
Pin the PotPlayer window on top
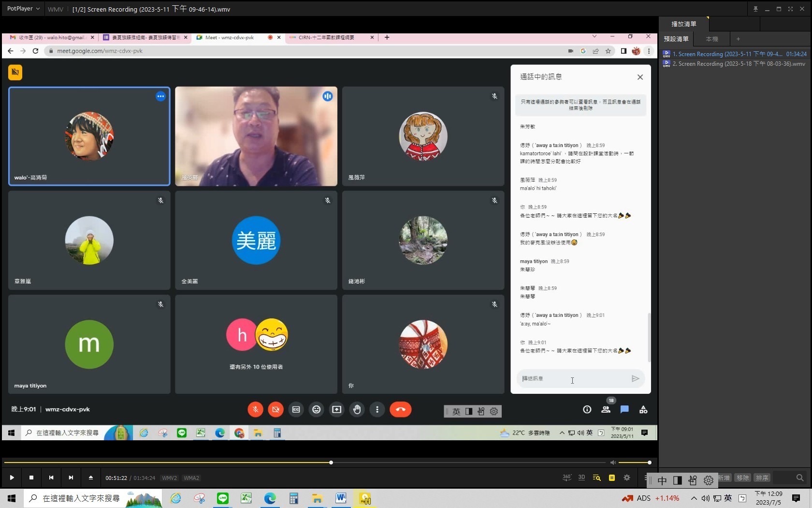755,9
